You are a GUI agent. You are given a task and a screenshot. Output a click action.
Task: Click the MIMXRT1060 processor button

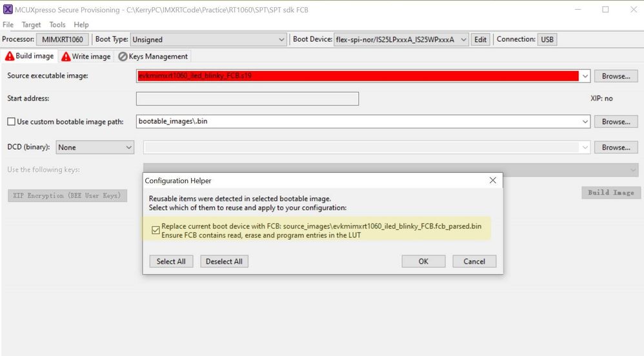click(63, 39)
